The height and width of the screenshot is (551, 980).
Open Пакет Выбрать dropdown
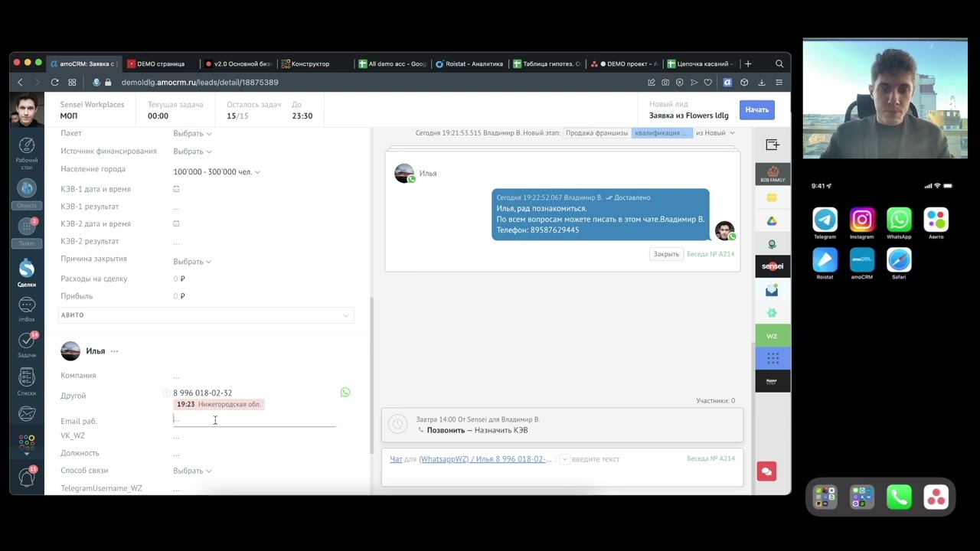pos(192,133)
